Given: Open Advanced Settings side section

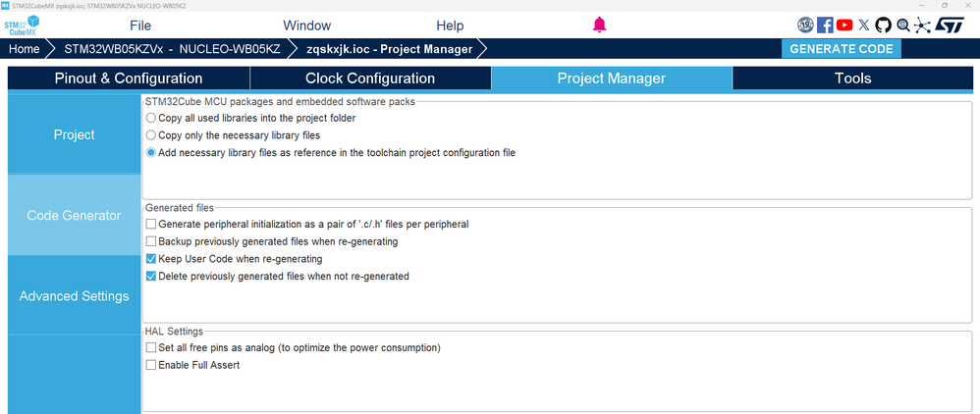Looking at the screenshot, I should click(74, 296).
